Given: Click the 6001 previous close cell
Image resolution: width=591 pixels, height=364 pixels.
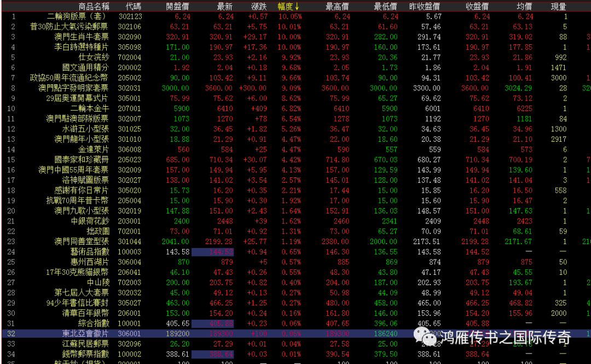Looking at the screenshot, I should pyautogui.click(x=433, y=108).
